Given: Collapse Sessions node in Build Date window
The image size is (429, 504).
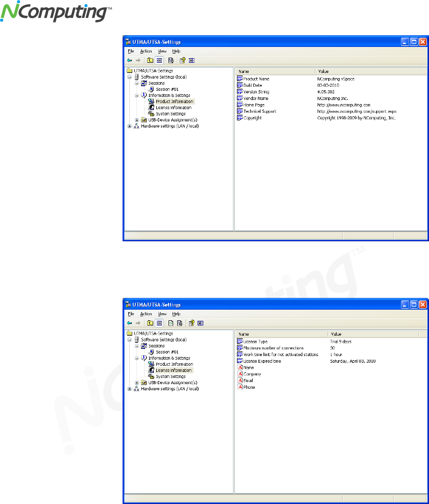Looking at the screenshot, I should click(137, 83).
